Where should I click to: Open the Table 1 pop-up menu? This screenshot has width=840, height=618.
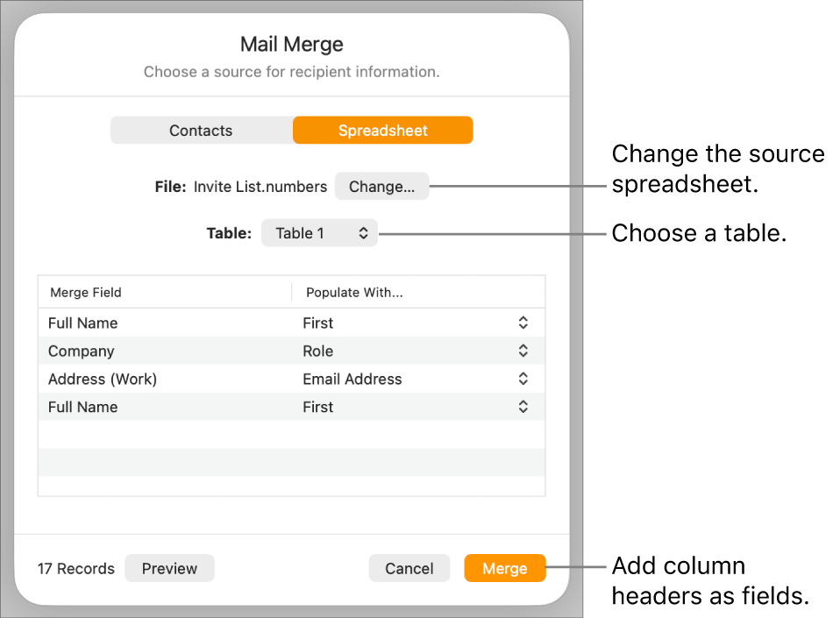pyautogui.click(x=319, y=232)
